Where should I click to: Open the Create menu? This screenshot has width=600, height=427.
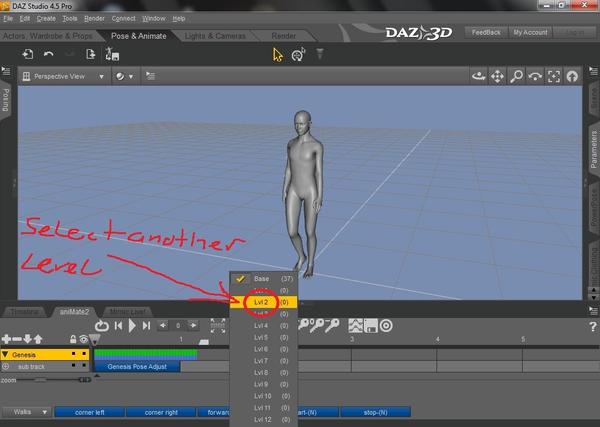[46, 18]
